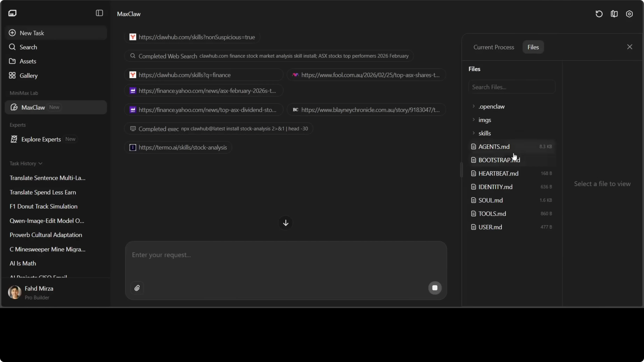This screenshot has width=644, height=362.
Task: Open Settings via the hexagon gear icon
Action: pyautogui.click(x=629, y=14)
